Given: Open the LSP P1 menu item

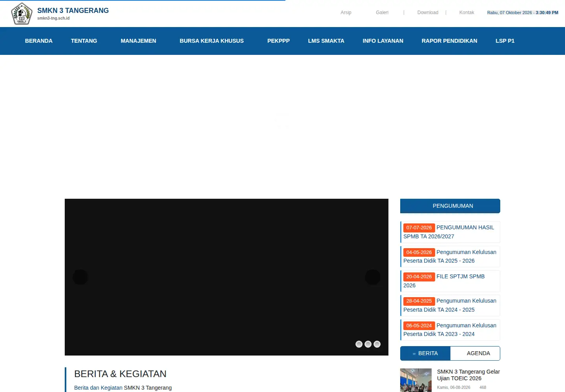Looking at the screenshot, I should (x=505, y=41).
